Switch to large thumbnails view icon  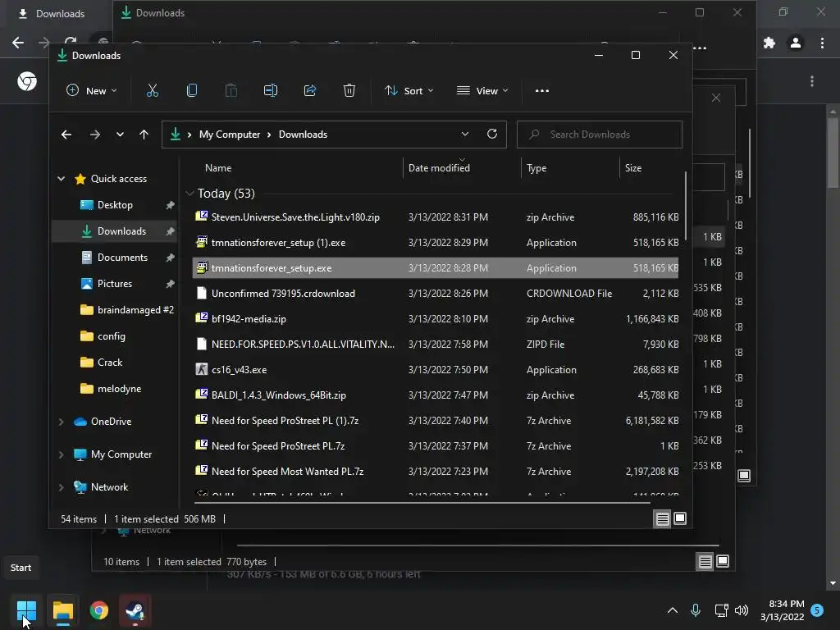point(680,518)
